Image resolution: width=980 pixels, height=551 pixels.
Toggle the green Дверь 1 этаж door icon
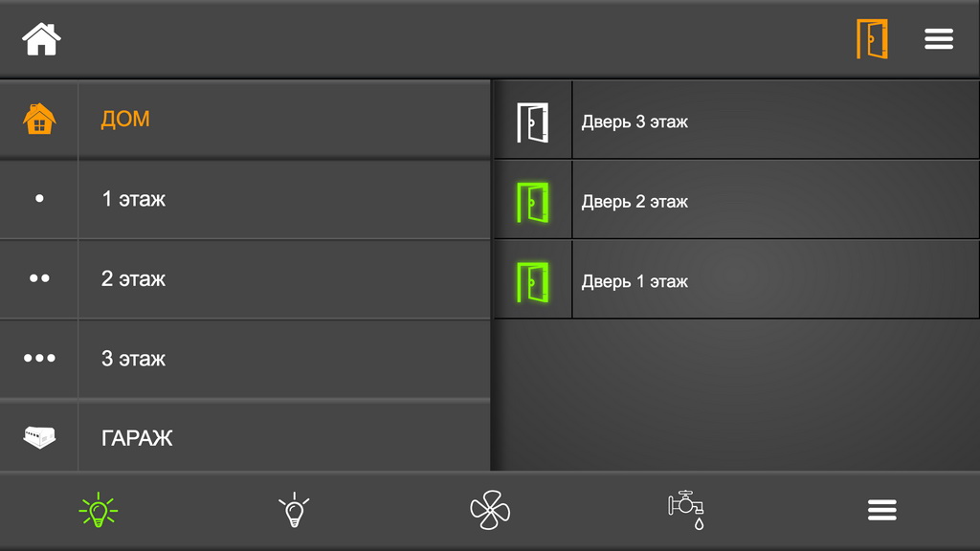pyautogui.click(x=532, y=282)
